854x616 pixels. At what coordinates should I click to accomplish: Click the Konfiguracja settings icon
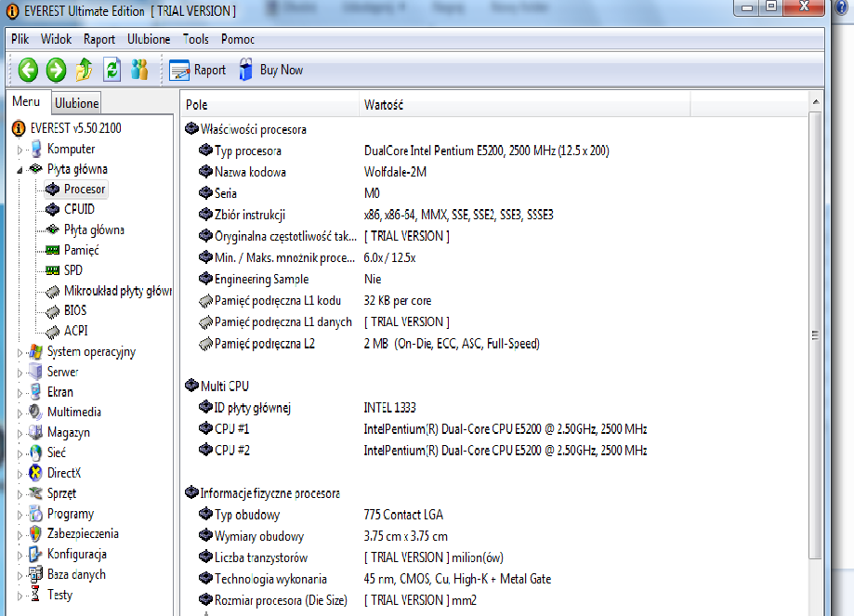click(x=35, y=554)
